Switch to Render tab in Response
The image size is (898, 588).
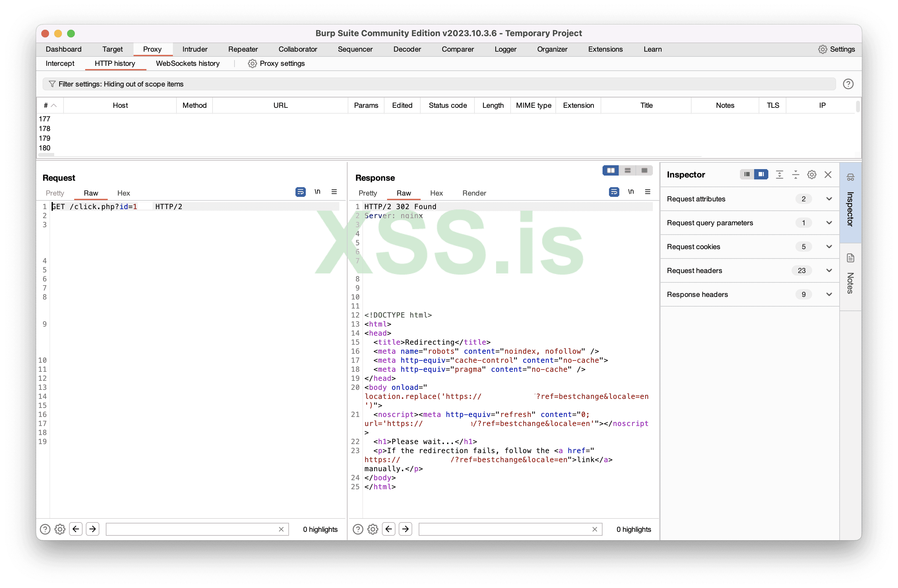click(474, 193)
